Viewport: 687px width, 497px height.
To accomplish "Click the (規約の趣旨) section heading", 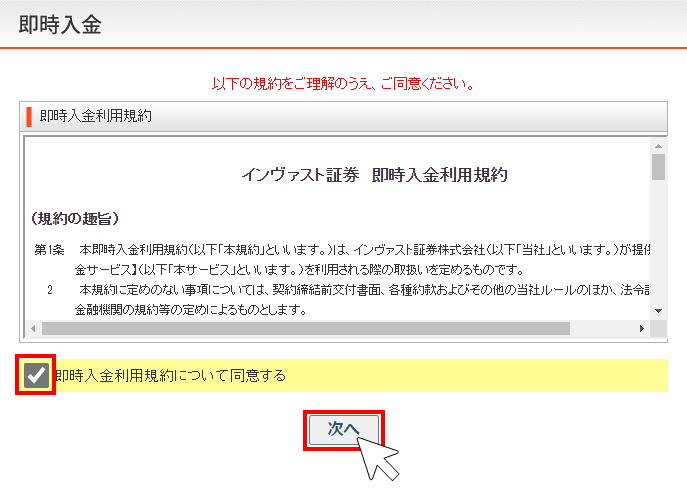I will [75, 218].
